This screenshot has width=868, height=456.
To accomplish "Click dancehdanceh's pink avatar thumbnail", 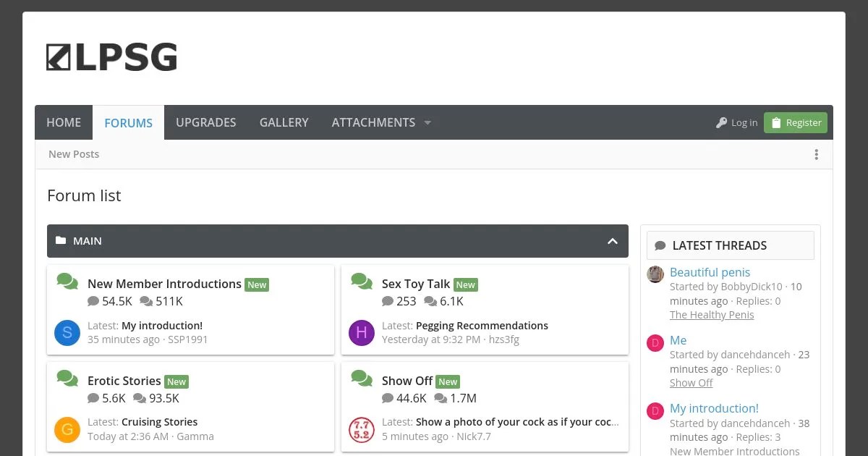I will (655, 340).
